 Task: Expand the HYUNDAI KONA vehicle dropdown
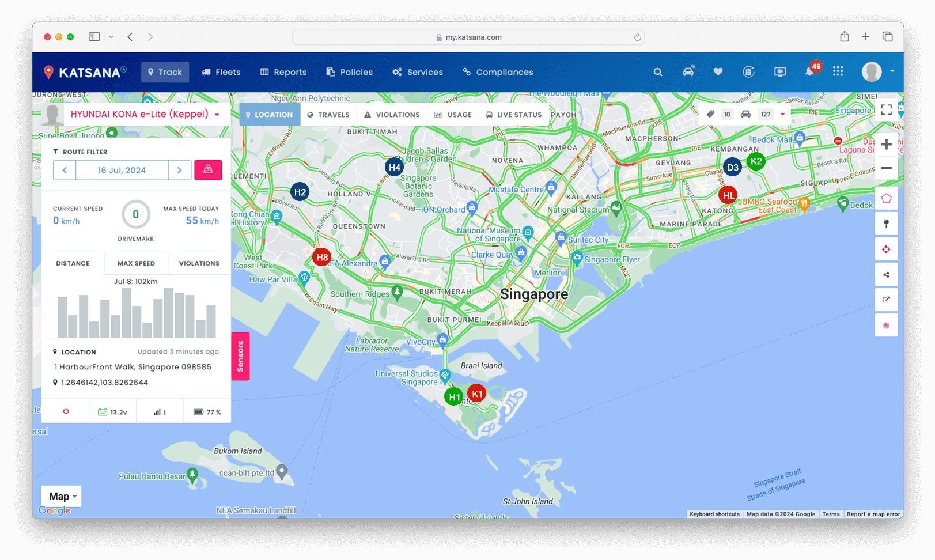217,115
